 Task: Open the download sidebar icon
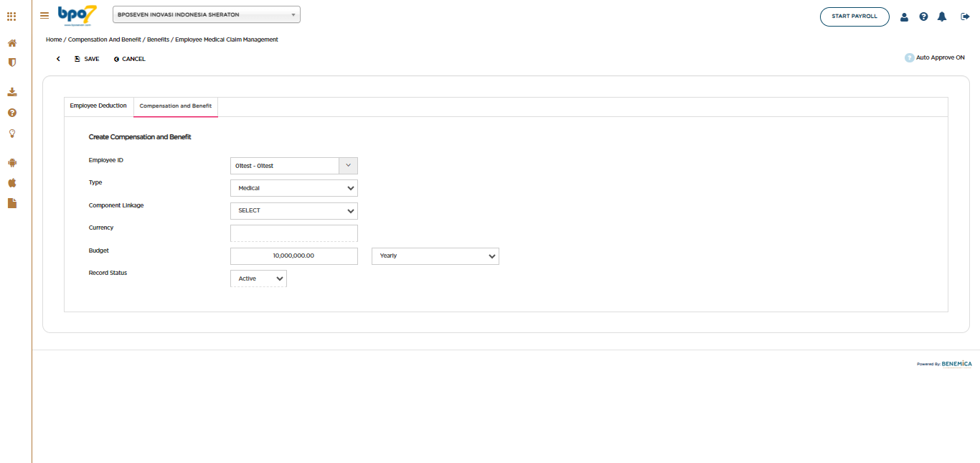point(12,92)
